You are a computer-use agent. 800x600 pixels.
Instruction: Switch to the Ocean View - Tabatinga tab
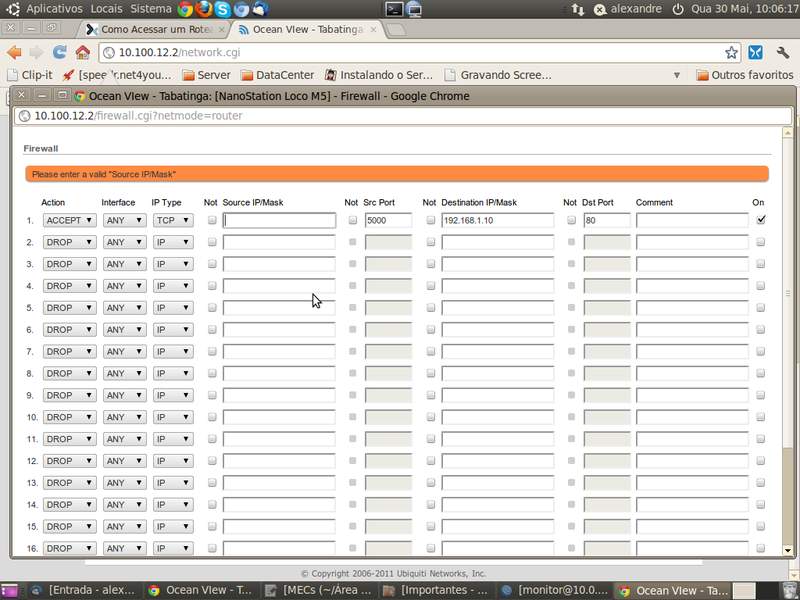(308, 30)
